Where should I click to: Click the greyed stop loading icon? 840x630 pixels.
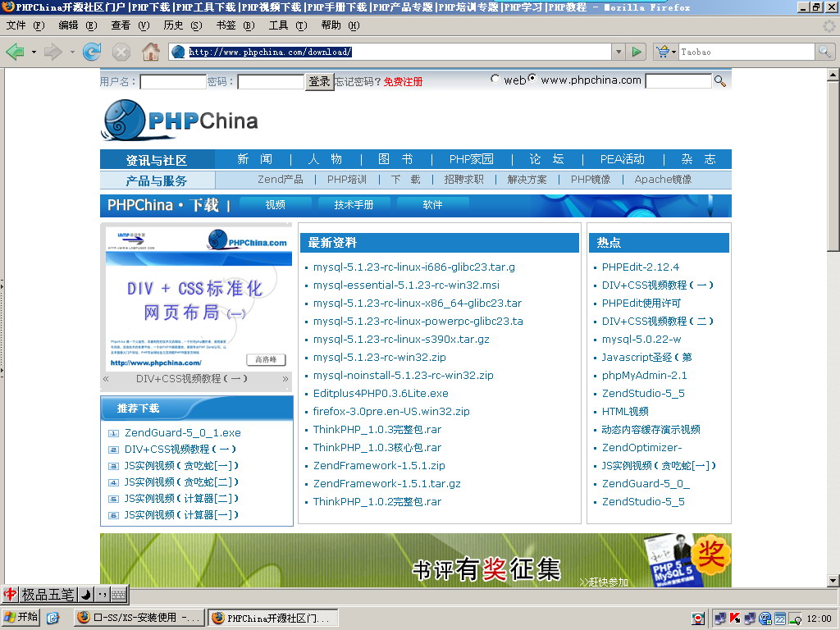(121, 52)
